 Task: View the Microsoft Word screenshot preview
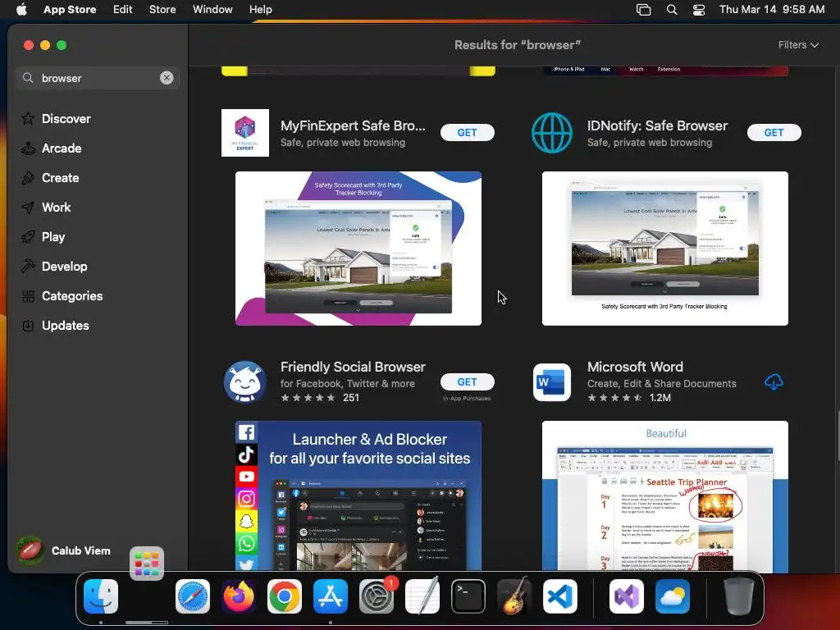[x=664, y=495]
